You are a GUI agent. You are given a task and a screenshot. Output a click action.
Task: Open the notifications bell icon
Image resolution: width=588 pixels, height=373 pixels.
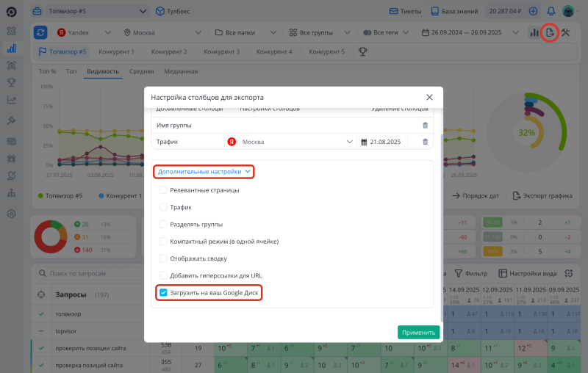point(550,12)
